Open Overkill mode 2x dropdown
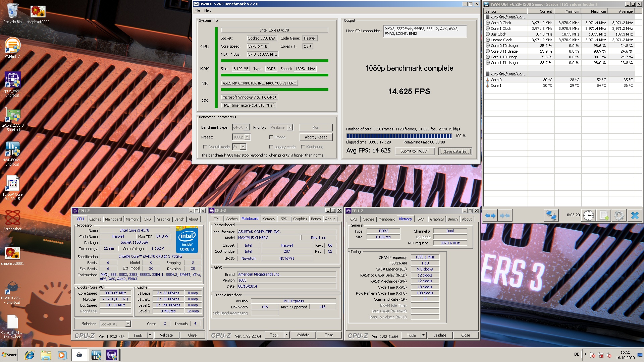The width and height of the screenshot is (644, 362). point(239,147)
